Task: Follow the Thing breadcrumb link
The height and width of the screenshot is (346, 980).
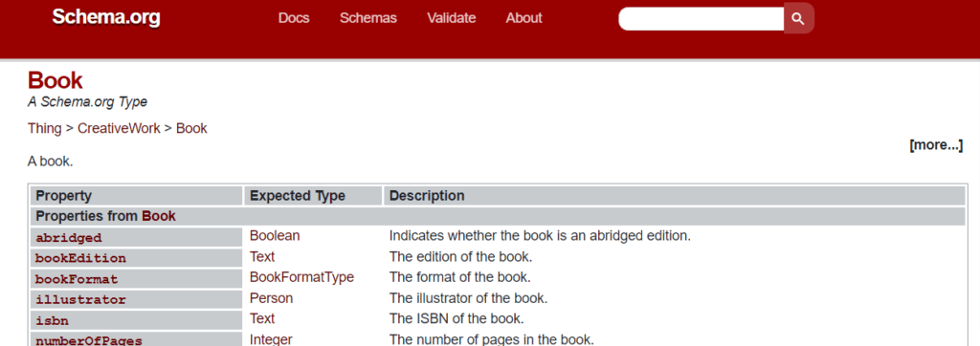Action: (44, 129)
